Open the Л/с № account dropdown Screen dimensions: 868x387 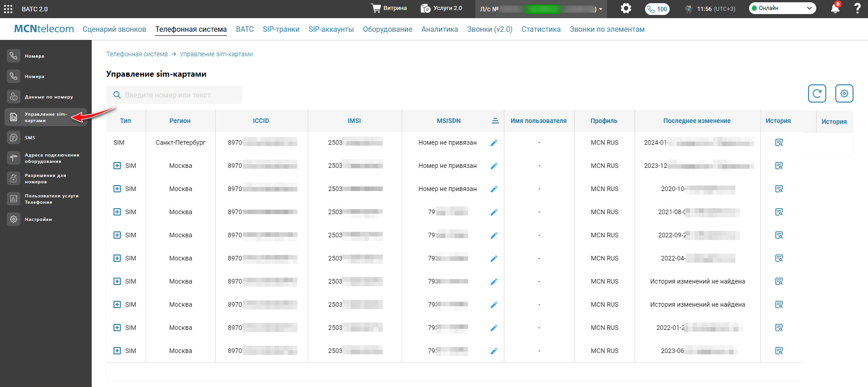[x=541, y=9]
